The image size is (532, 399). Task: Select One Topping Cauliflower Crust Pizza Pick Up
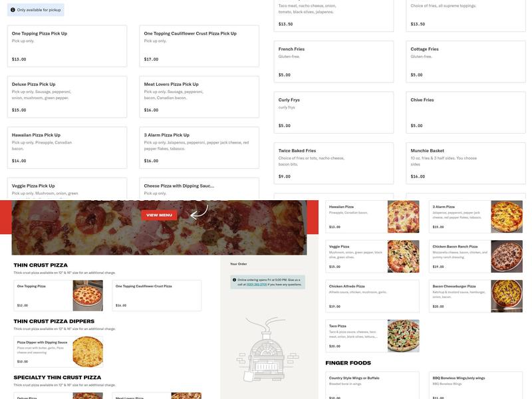pyautogui.click(x=199, y=46)
